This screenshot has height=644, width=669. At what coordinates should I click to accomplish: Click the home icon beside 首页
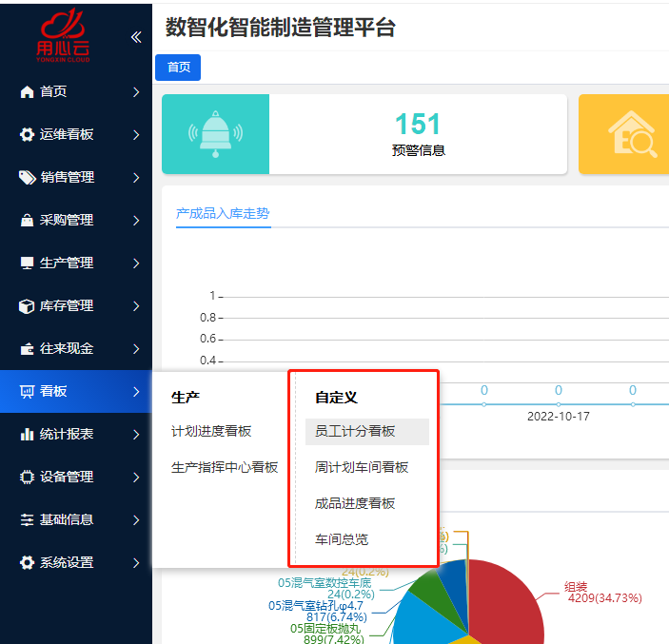pos(27,91)
